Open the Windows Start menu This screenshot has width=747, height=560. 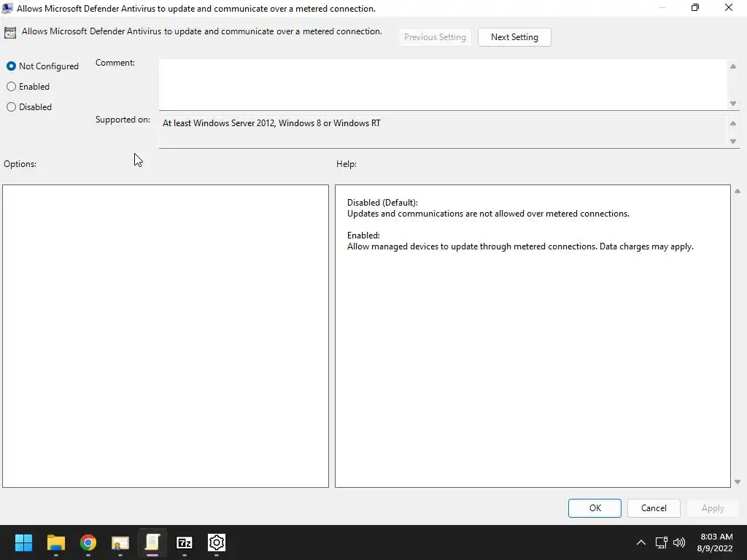click(23, 542)
